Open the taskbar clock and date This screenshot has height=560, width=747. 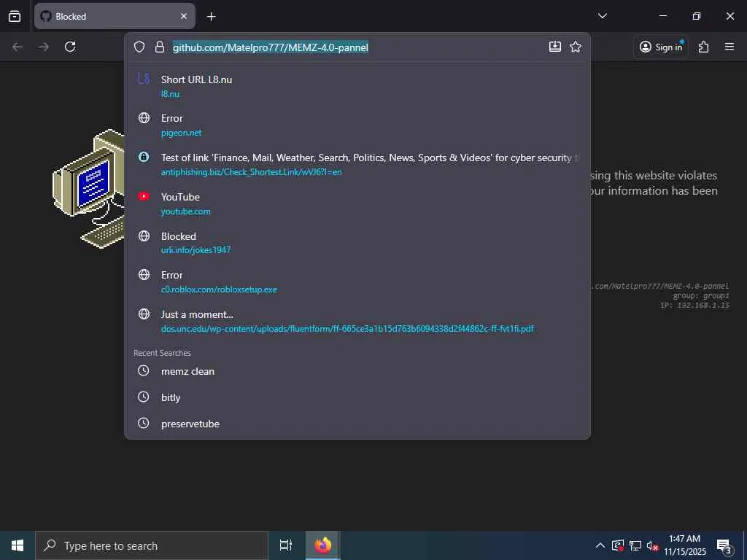coord(684,545)
